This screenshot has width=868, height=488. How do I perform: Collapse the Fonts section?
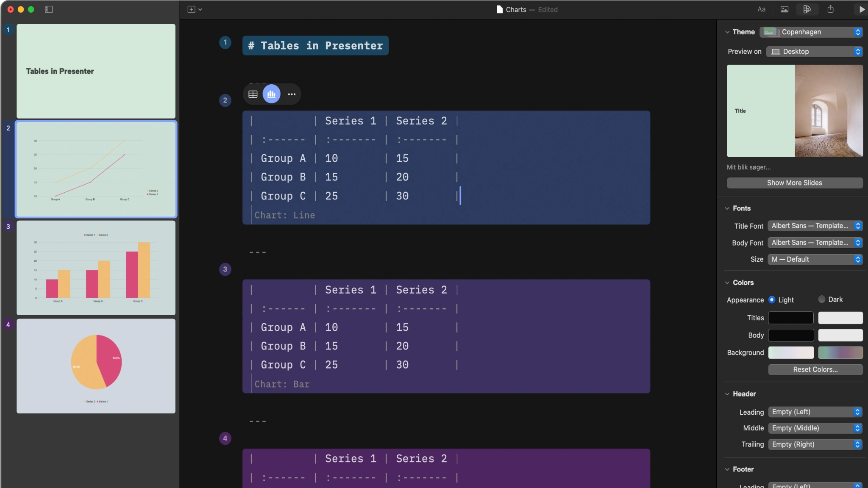click(x=727, y=208)
